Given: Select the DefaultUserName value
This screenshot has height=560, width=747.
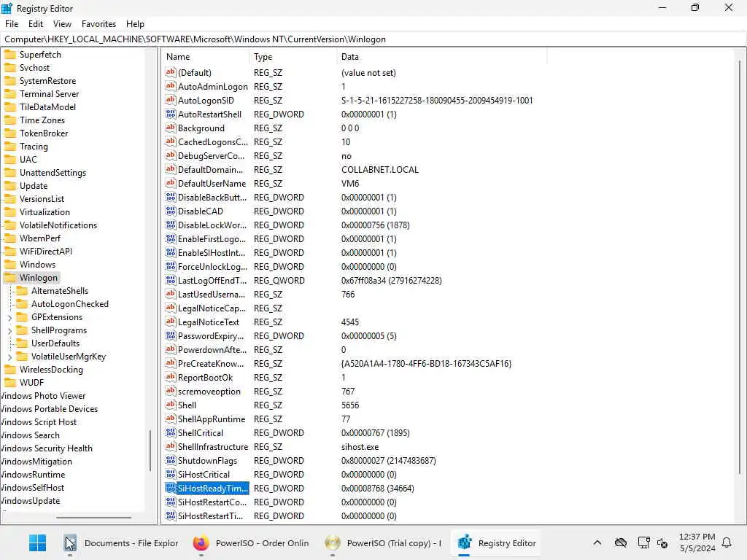Looking at the screenshot, I should [x=212, y=183].
